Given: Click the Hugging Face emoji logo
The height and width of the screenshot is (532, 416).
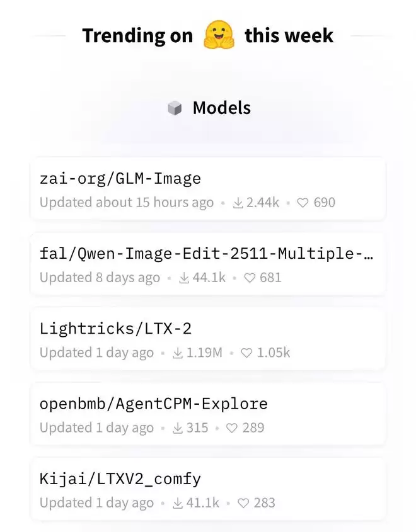Looking at the screenshot, I should coord(219,35).
